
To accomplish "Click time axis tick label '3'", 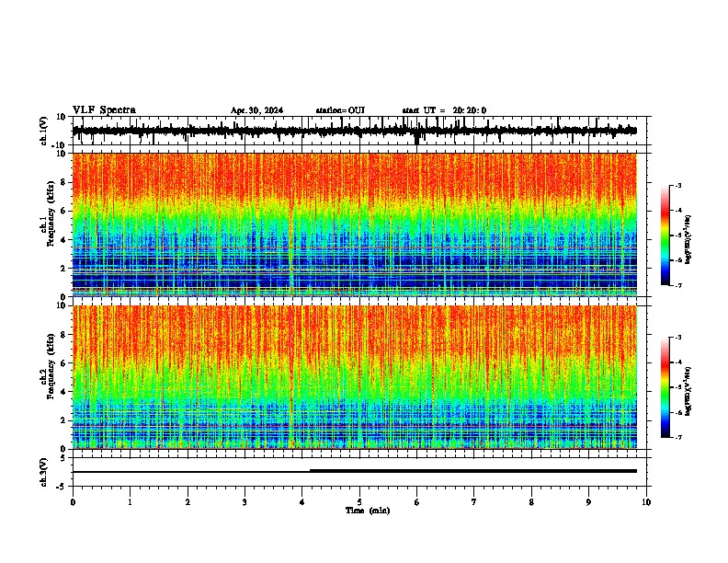I will coord(245,502).
